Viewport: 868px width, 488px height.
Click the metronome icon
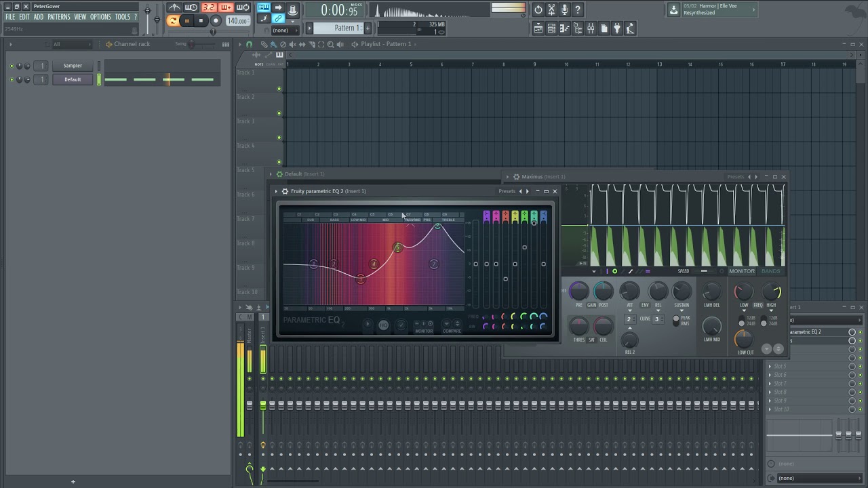174,7
